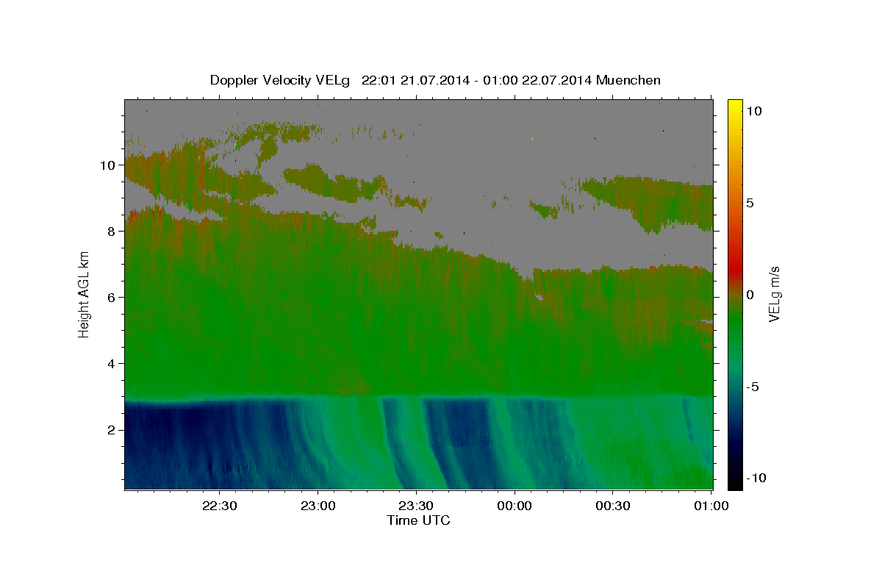Click the height tick label 10

[108, 165]
